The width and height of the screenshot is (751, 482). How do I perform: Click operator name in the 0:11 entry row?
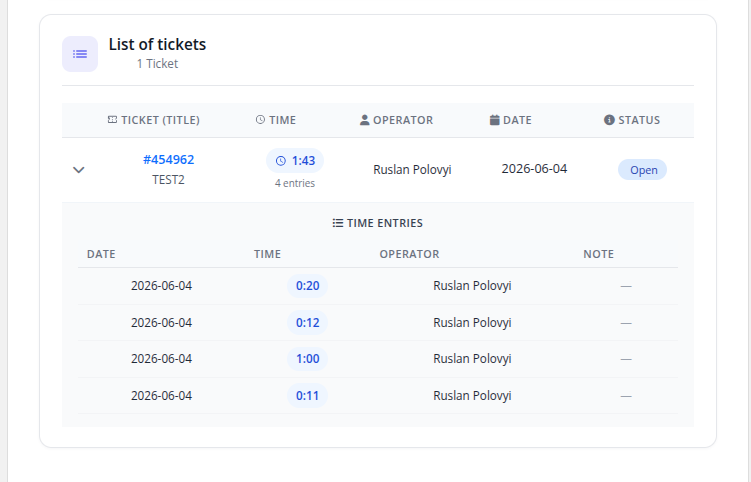[472, 396]
